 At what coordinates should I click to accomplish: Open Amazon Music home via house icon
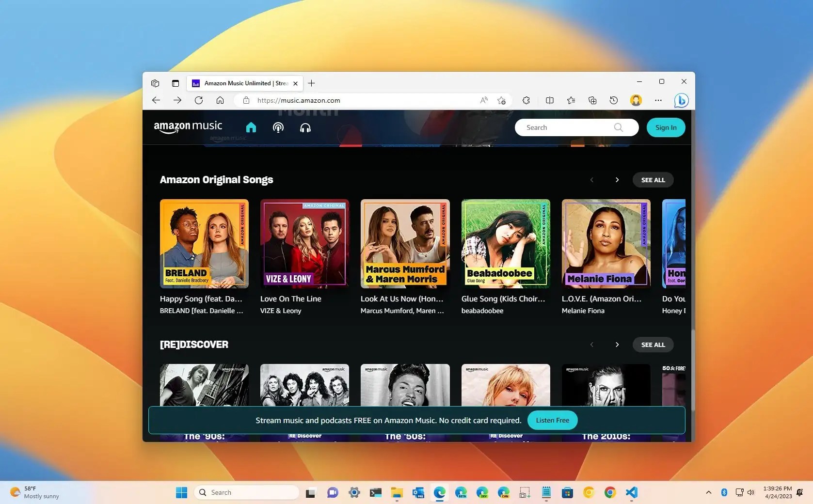click(x=251, y=127)
